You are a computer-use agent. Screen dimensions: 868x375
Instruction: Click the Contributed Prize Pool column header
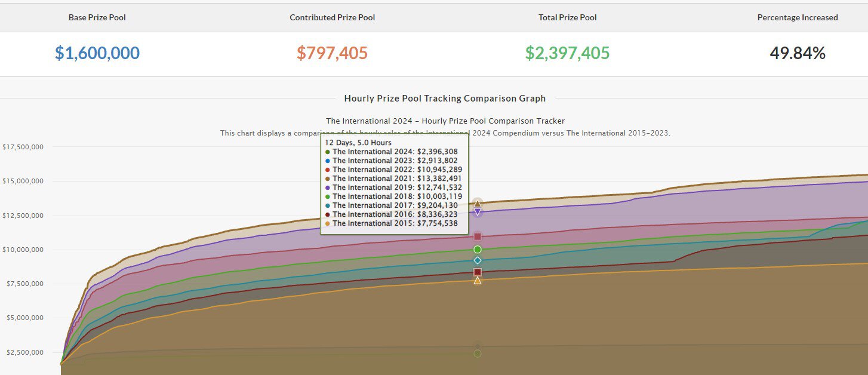(x=332, y=17)
